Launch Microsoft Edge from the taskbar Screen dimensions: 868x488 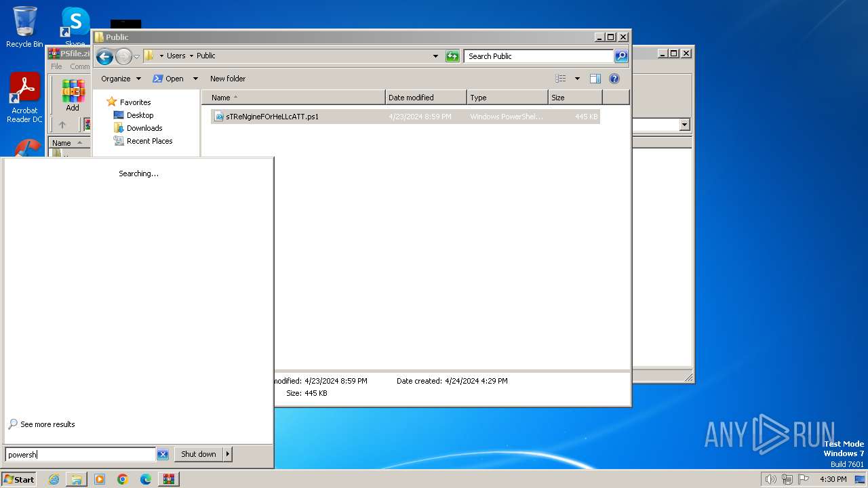click(146, 479)
